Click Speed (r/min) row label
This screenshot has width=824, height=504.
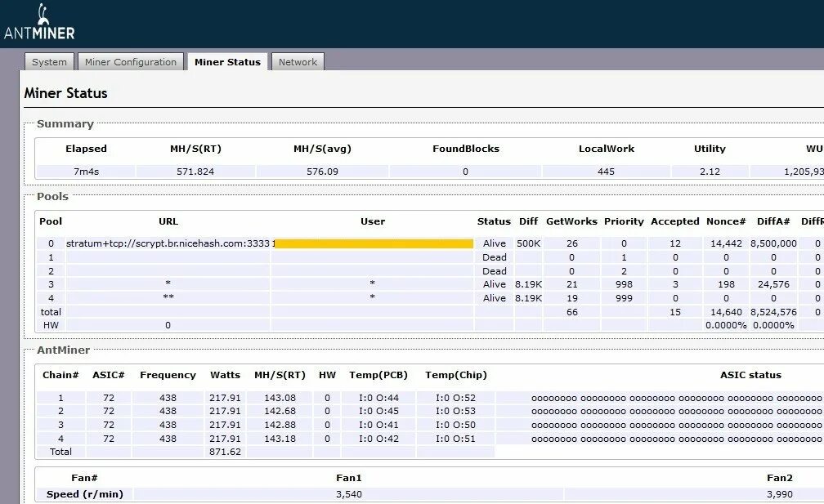[x=85, y=494]
